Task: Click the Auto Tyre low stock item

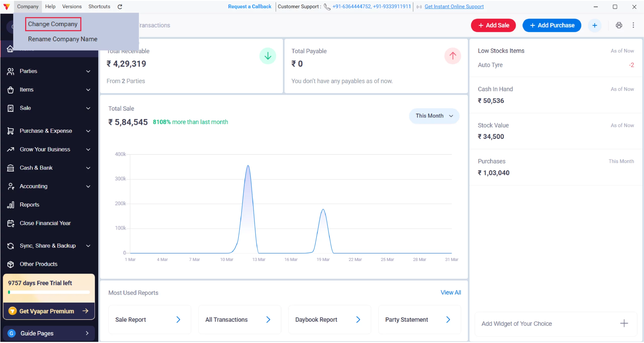Action: coord(490,65)
